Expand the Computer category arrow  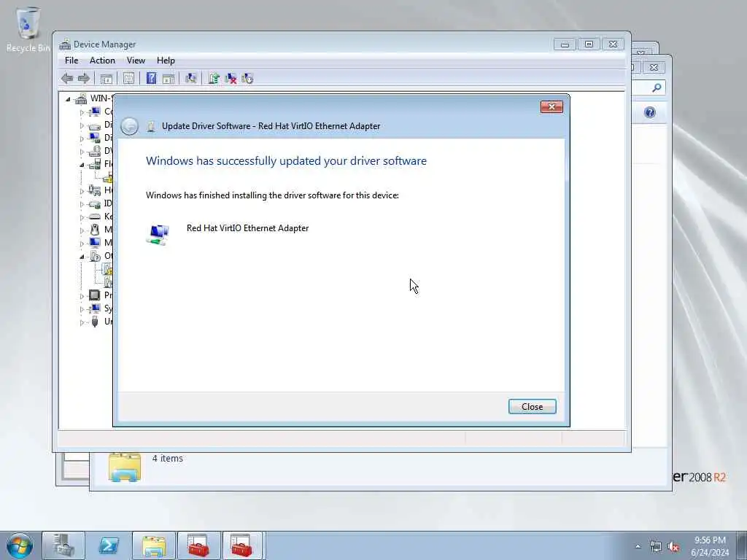82,112
